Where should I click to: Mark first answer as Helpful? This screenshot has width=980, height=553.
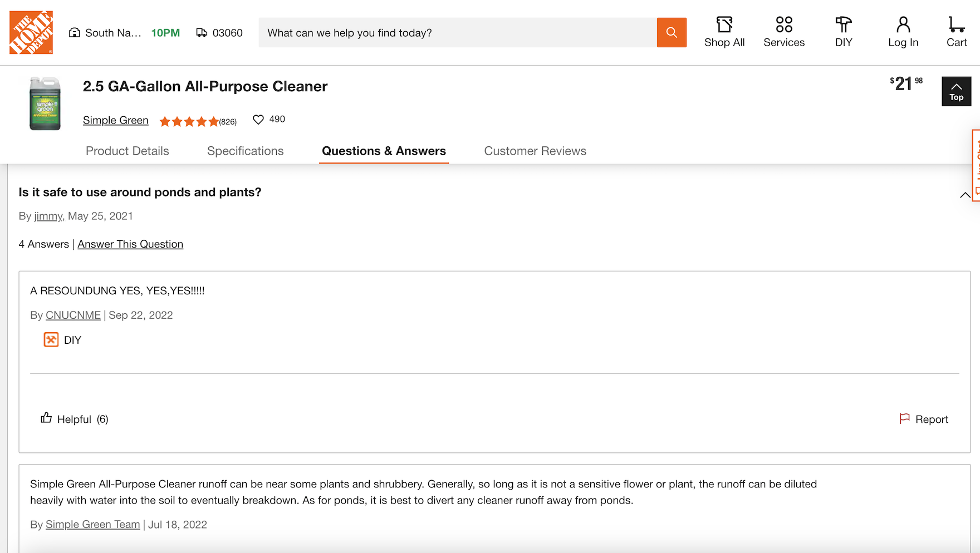(74, 419)
